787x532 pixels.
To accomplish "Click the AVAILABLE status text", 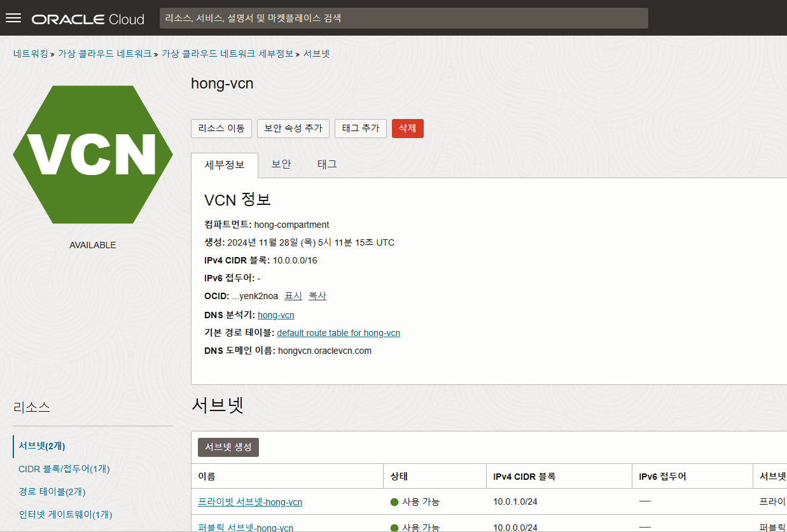I will click(x=93, y=245).
